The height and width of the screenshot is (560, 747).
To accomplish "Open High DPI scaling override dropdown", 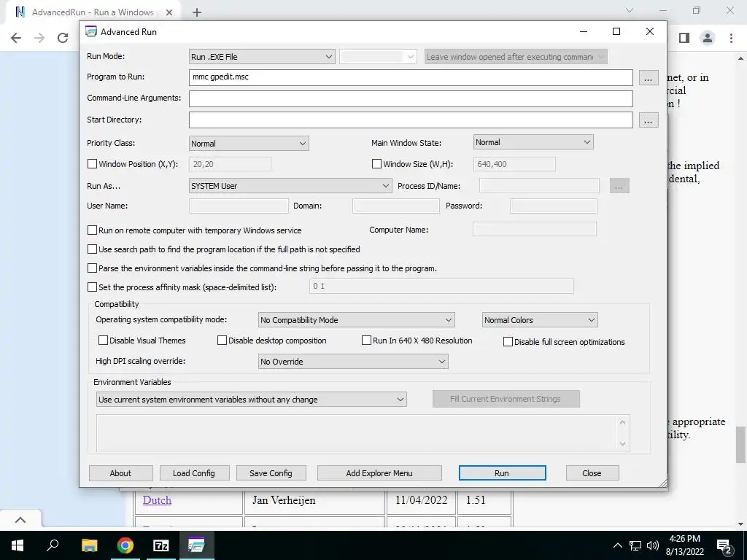I will 353,362.
